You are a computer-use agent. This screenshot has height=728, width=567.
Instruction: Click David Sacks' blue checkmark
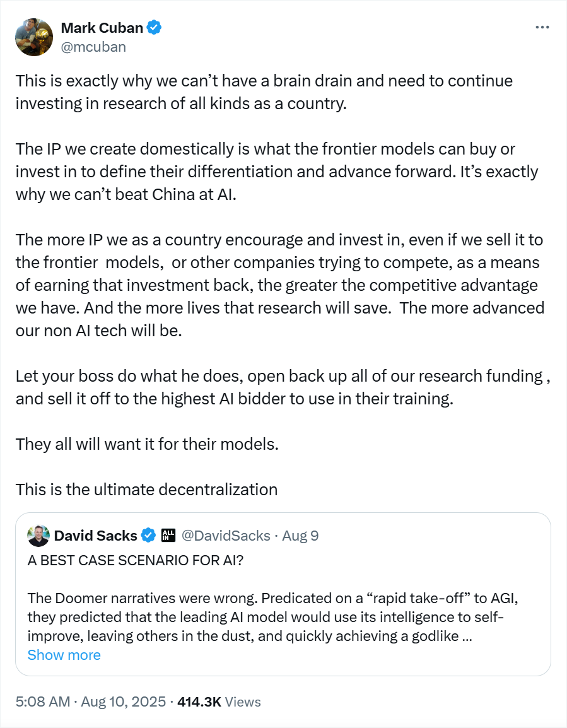pos(148,535)
